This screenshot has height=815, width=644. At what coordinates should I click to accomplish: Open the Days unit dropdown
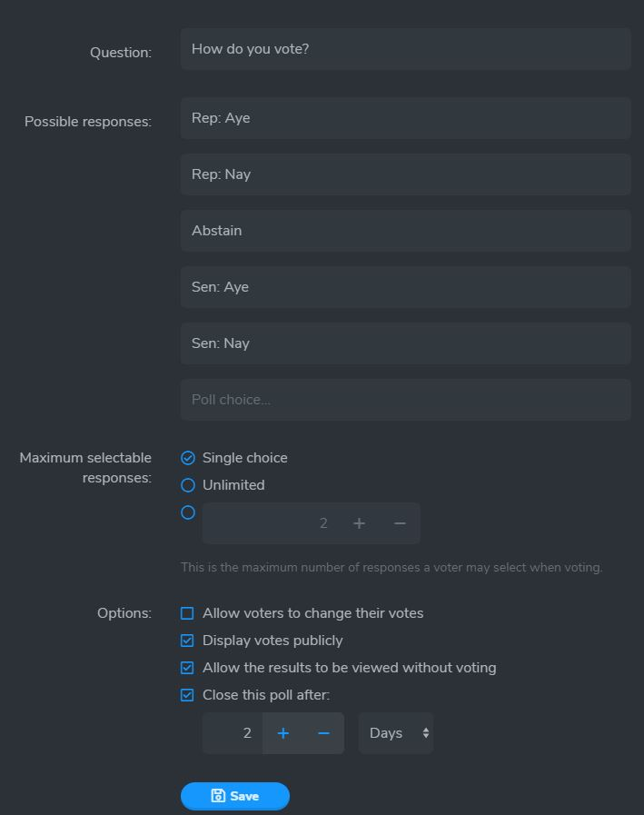tap(396, 733)
